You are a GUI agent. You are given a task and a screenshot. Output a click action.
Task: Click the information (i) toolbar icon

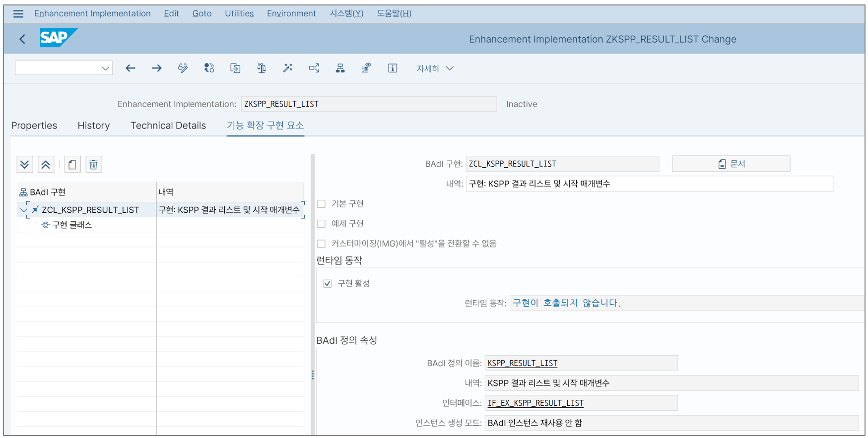(393, 68)
